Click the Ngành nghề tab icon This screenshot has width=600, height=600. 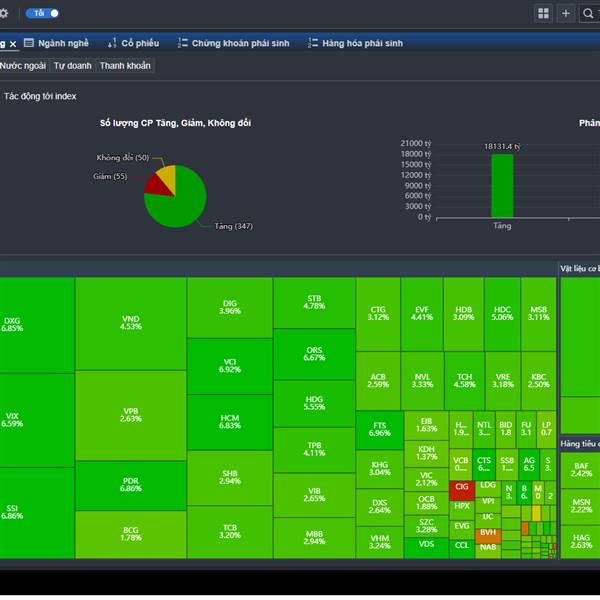[x=29, y=43]
